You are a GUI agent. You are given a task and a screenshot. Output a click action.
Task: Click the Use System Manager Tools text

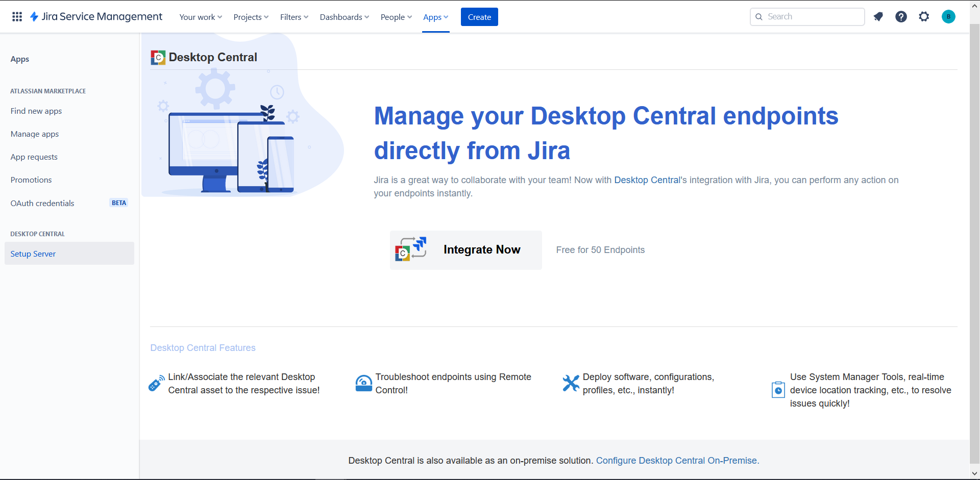871,390
